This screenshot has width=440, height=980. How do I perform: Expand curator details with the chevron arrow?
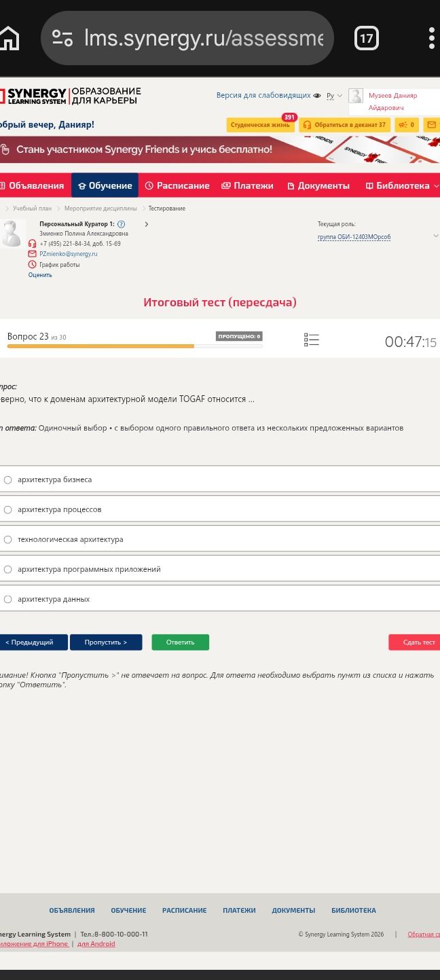coord(146,224)
